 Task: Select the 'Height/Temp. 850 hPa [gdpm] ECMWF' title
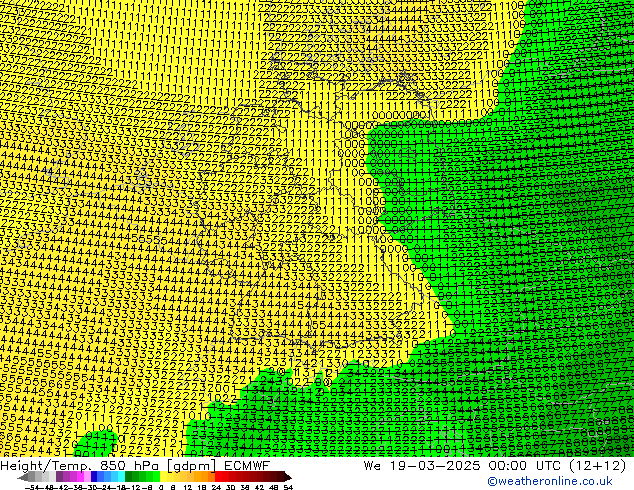pyautogui.click(x=135, y=466)
